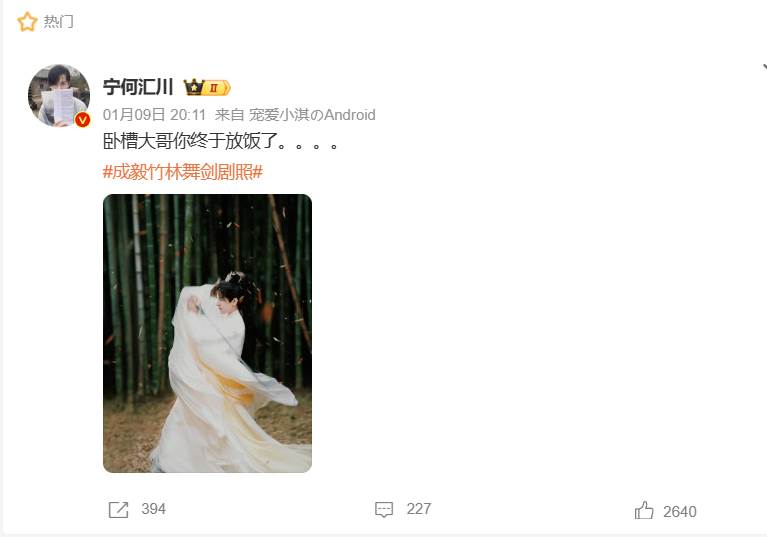View the bamboo forest sword dance photo
Image resolution: width=767 pixels, height=537 pixels.
tap(207, 334)
